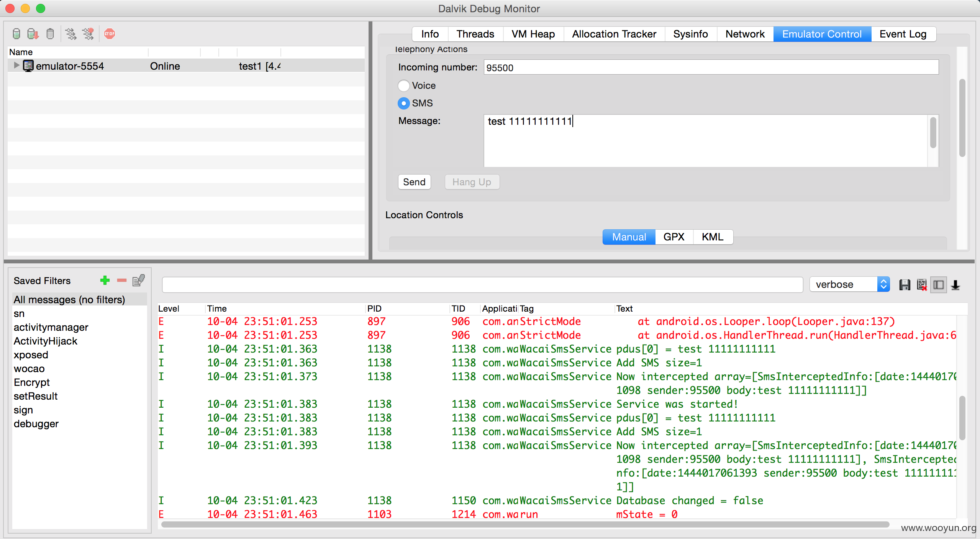Screen dimensions: 980x539
Task: Select the 'activitymanager' saved filter
Action: [80, 327]
